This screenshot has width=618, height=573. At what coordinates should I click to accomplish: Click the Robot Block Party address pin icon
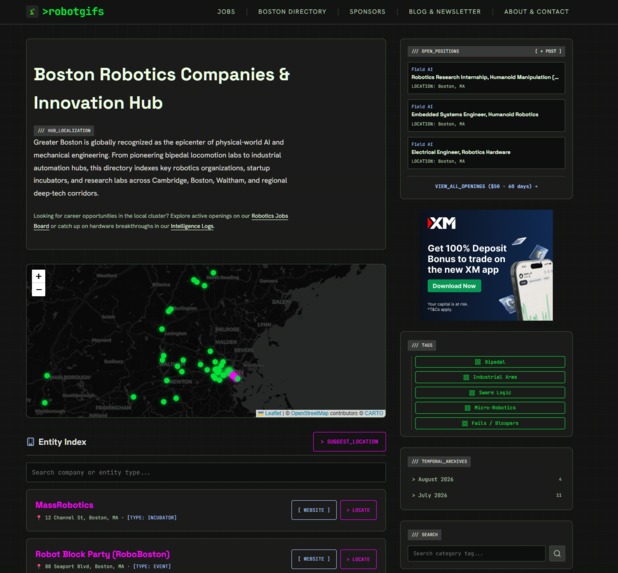(x=39, y=566)
